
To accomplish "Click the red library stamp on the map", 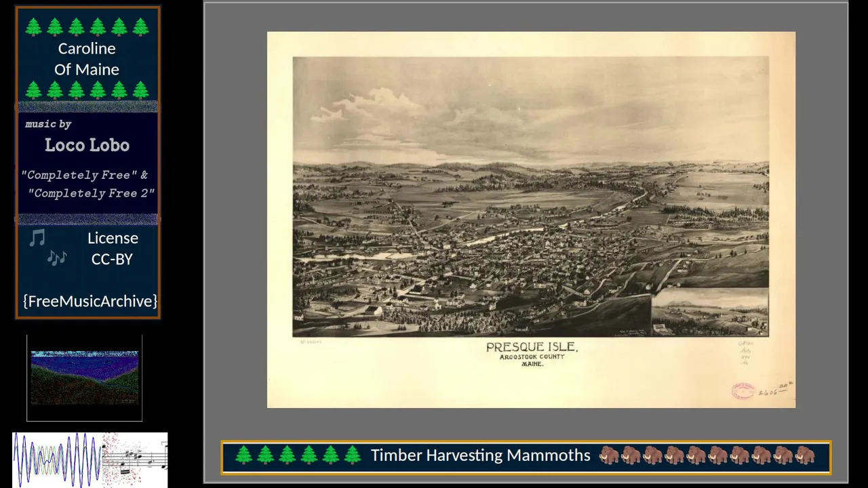I will [x=743, y=391].
